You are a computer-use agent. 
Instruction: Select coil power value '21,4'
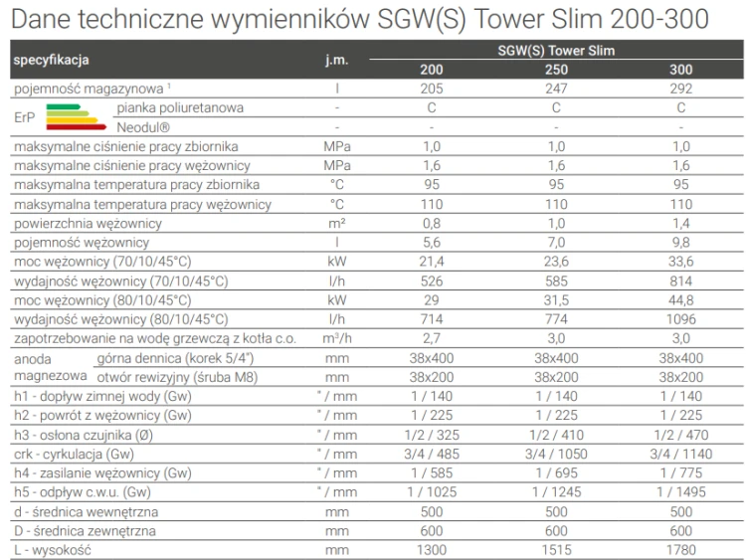click(x=432, y=262)
